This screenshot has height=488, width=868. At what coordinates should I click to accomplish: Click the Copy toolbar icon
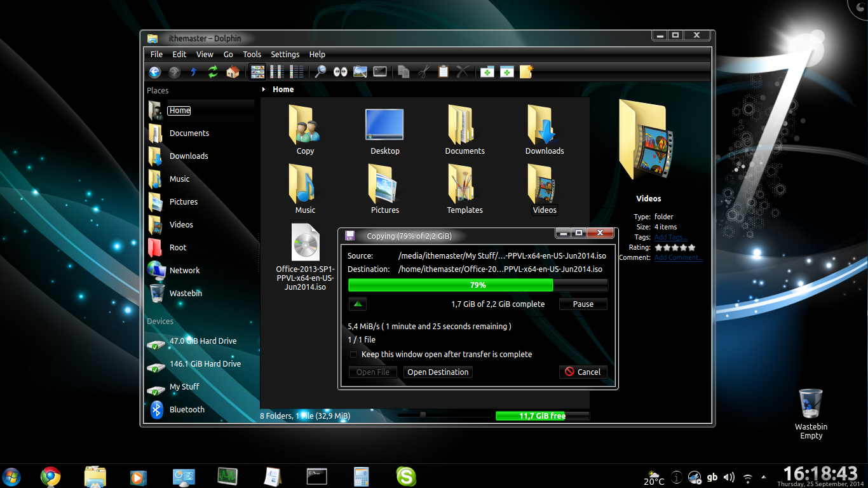(x=404, y=72)
